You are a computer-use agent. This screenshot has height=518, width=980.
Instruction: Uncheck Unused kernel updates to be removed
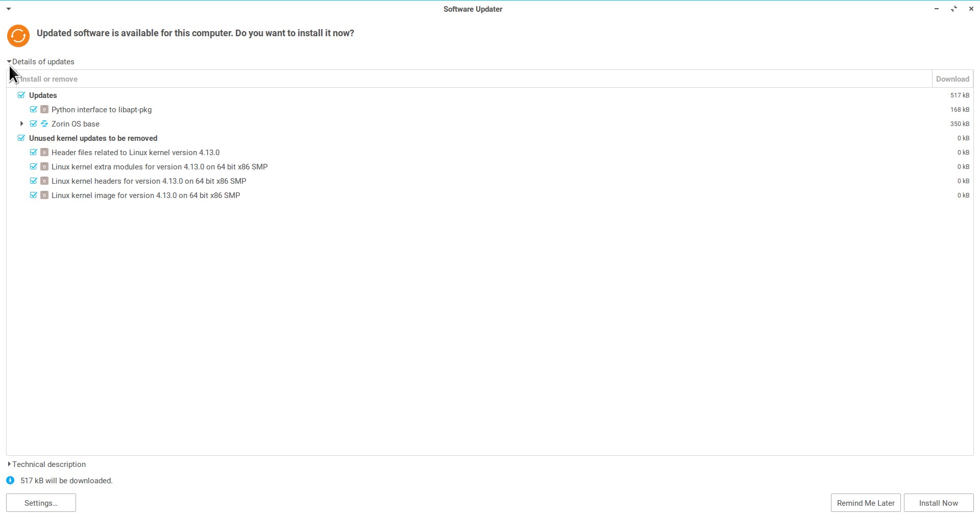coord(21,138)
